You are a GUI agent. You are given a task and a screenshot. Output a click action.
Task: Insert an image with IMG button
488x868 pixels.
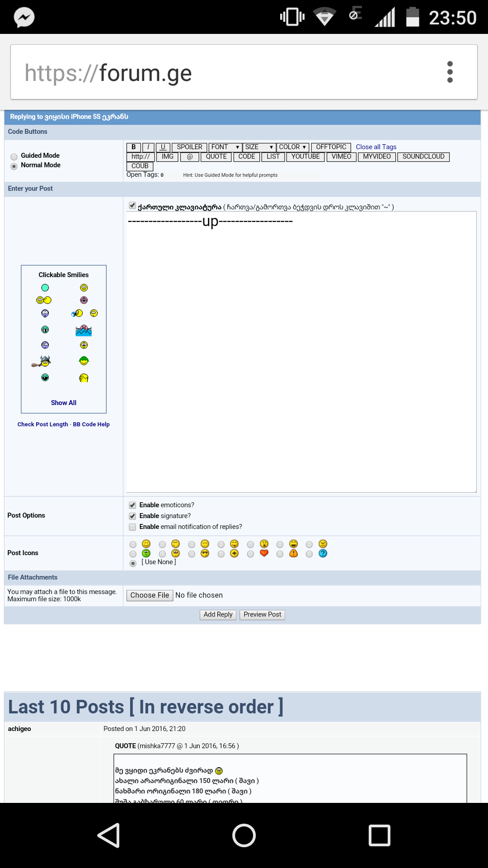click(168, 157)
